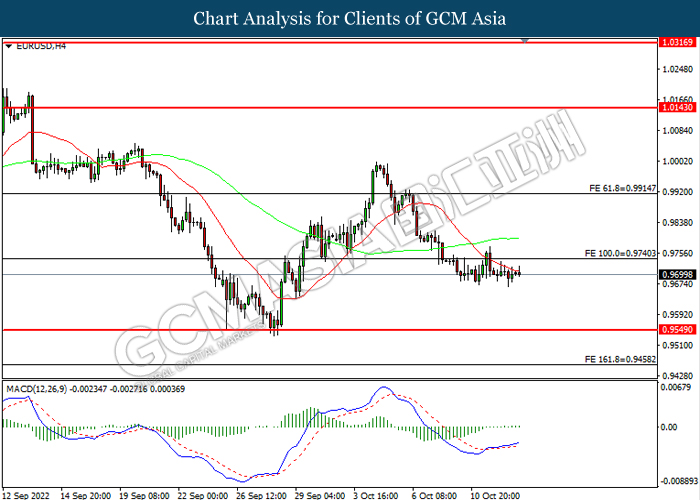
Task: Click the MACD scale value -0.008893
Action: [x=679, y=481]
